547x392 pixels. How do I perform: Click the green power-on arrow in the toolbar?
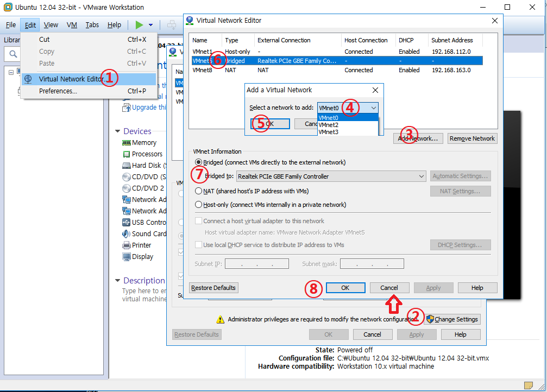tap(138, 24)
